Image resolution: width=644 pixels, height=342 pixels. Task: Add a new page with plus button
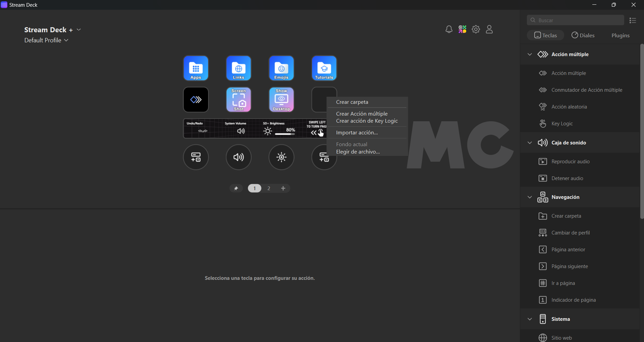click(x=283, y=188)
